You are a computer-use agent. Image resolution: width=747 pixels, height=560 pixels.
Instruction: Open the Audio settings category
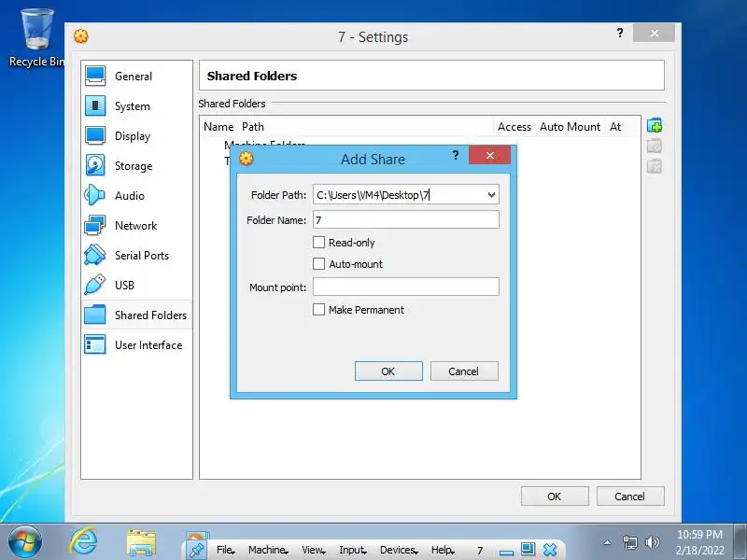[136, 196]
